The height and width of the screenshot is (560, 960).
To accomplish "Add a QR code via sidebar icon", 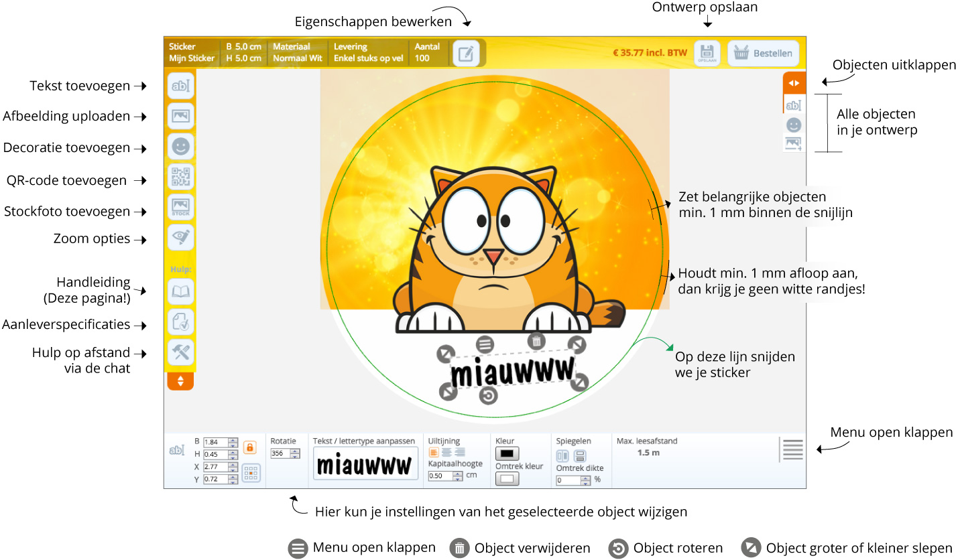I will 180,177.
